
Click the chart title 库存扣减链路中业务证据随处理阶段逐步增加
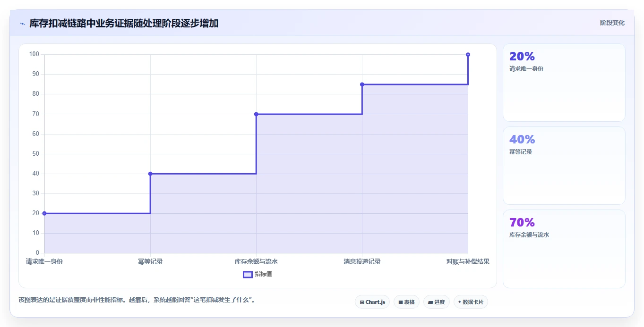124,24
